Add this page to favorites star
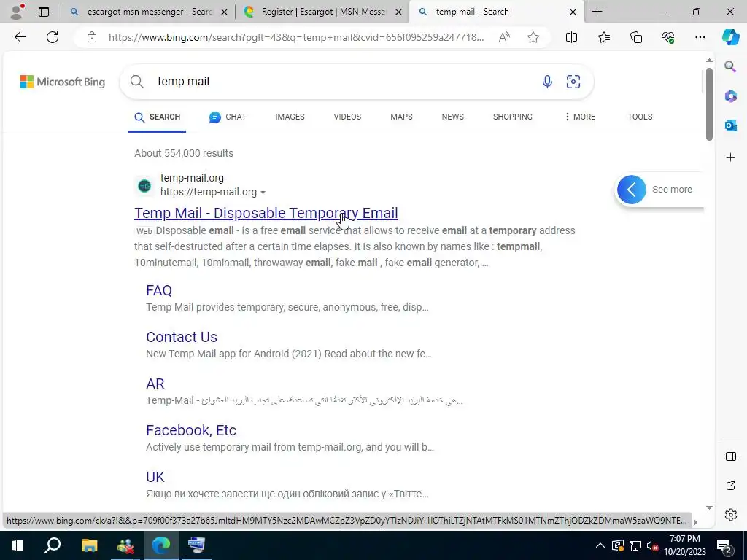 (x=533, y=37)
